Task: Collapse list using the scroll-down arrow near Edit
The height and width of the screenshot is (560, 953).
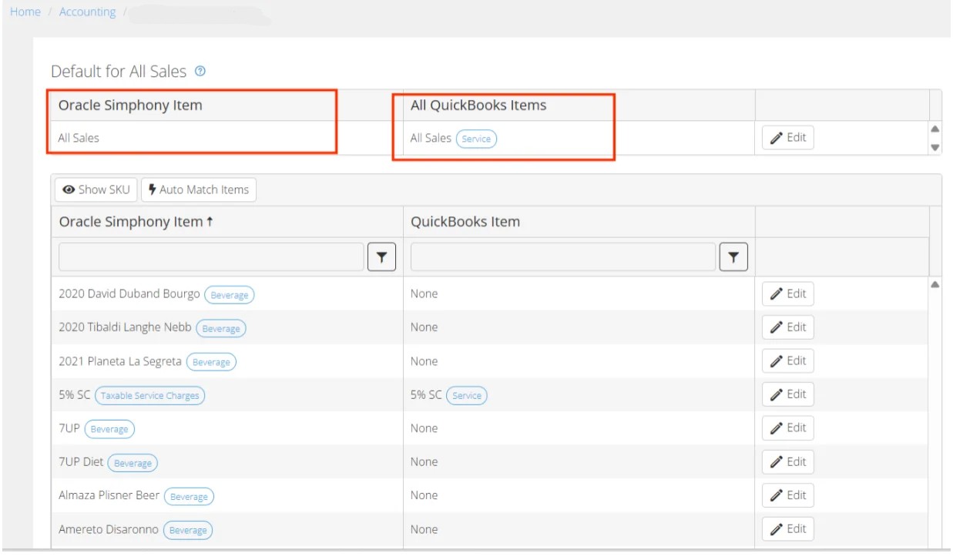Action: point(935,146)
